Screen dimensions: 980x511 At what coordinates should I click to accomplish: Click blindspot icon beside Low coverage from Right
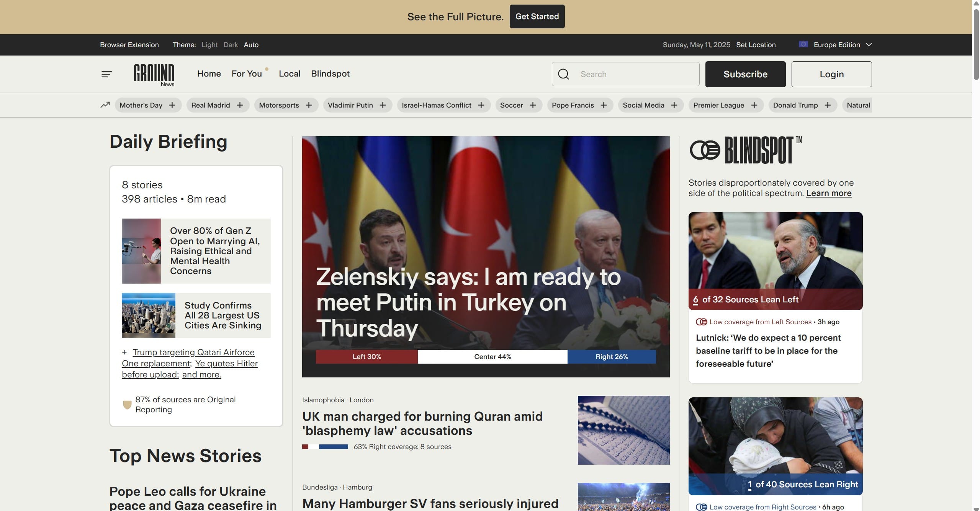click(x=701, y=507)
